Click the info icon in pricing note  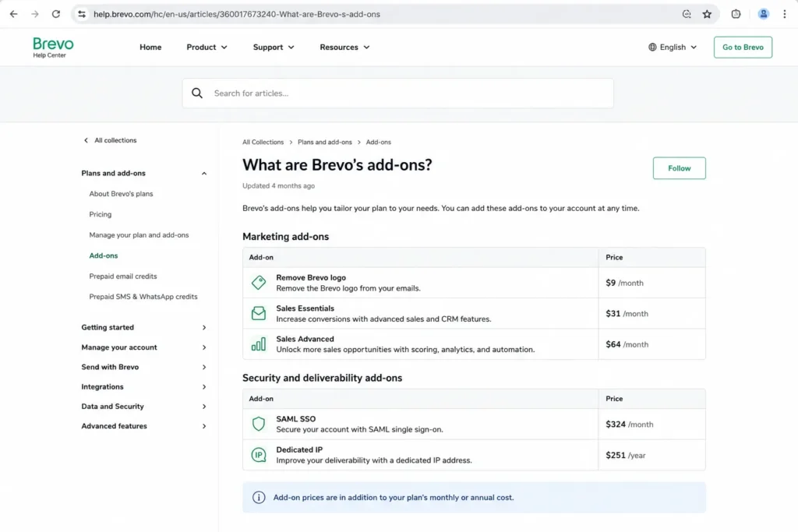click(x=259, y=498)
